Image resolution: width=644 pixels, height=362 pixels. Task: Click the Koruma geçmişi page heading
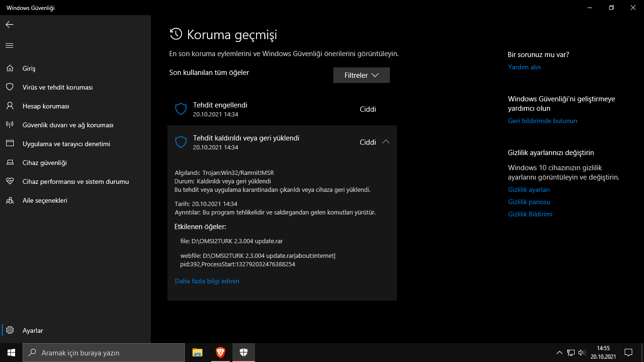click(x=232, y=34)
